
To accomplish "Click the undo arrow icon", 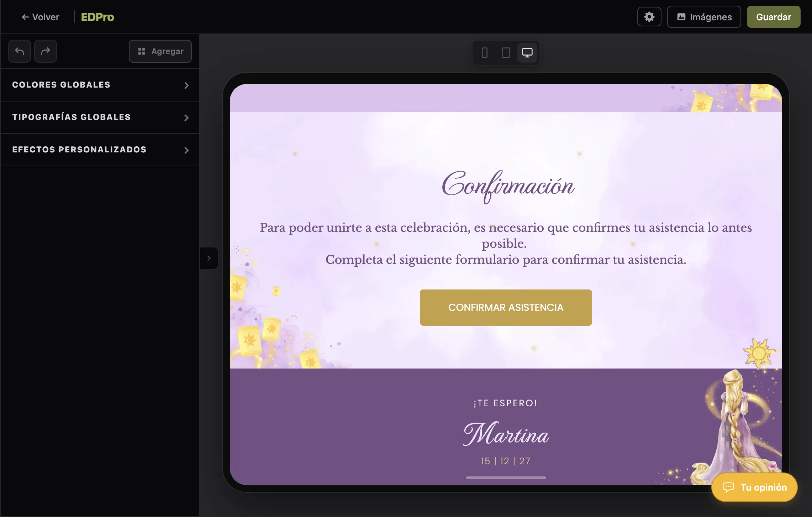I will (20, 51).
